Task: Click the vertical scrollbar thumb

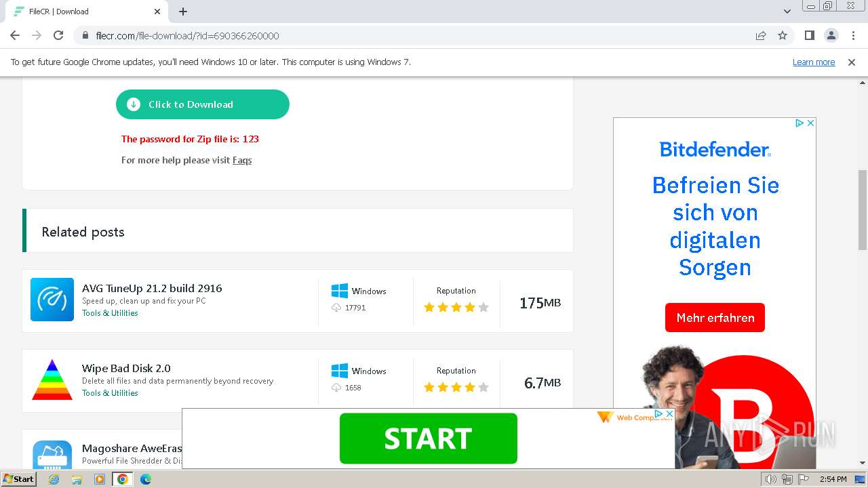Action: [863, 209]
